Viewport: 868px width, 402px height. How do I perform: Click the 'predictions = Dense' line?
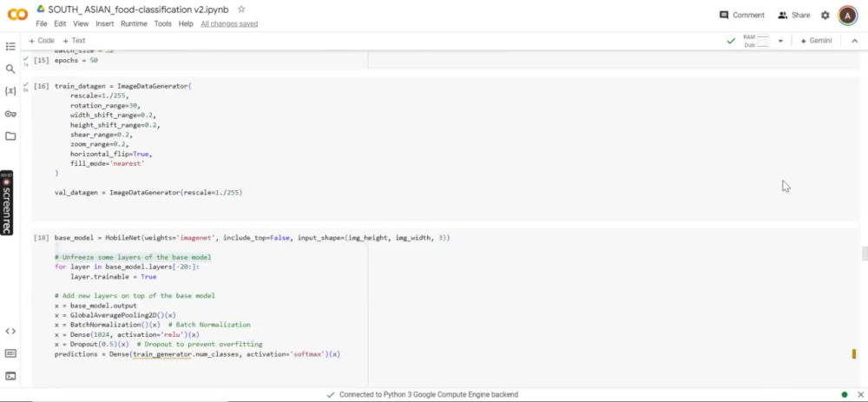point(197,354)
